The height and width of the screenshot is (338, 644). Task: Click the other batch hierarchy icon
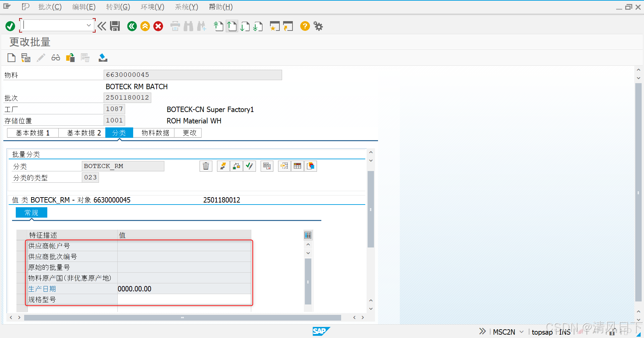(26, 58)
